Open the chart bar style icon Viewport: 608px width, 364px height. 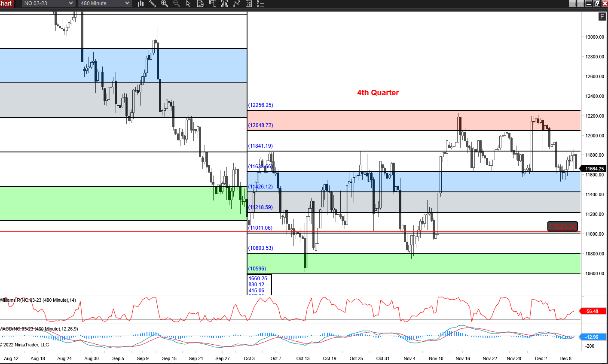click(141, 3)
